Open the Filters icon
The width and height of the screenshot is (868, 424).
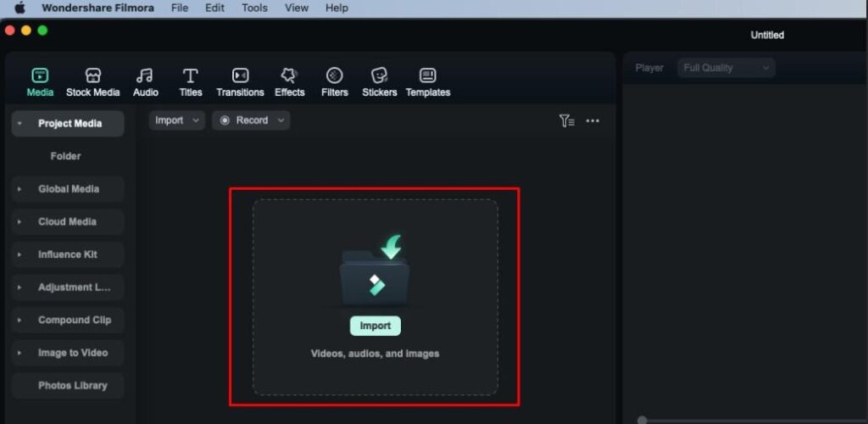(x=335, y=76)
